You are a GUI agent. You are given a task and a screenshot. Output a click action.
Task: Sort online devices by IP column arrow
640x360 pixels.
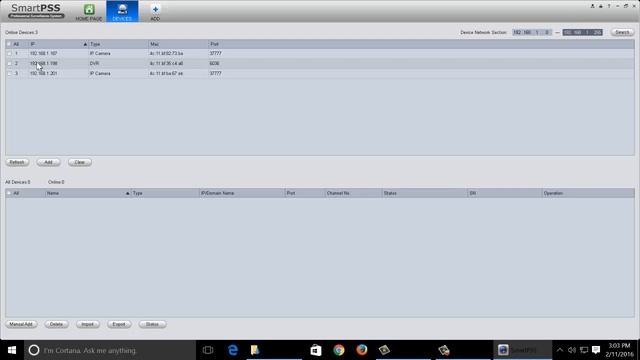[85, 44]
